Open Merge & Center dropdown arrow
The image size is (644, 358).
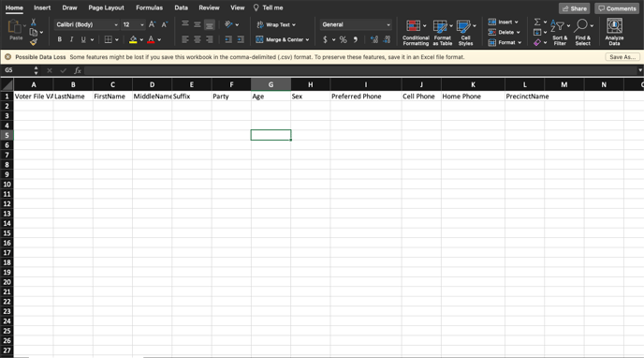pos(307,40)
